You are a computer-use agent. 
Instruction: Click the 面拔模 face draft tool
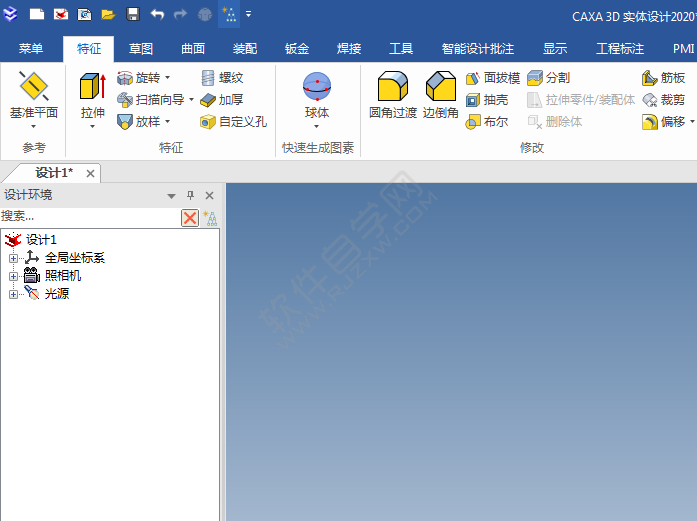493,78
